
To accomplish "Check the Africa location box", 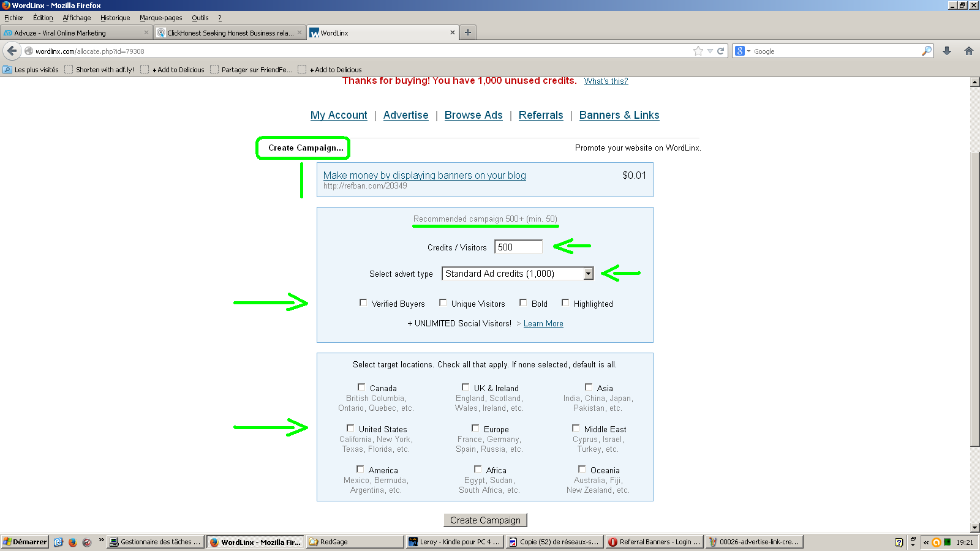I will pyautogui.click(x=478, y=469).
